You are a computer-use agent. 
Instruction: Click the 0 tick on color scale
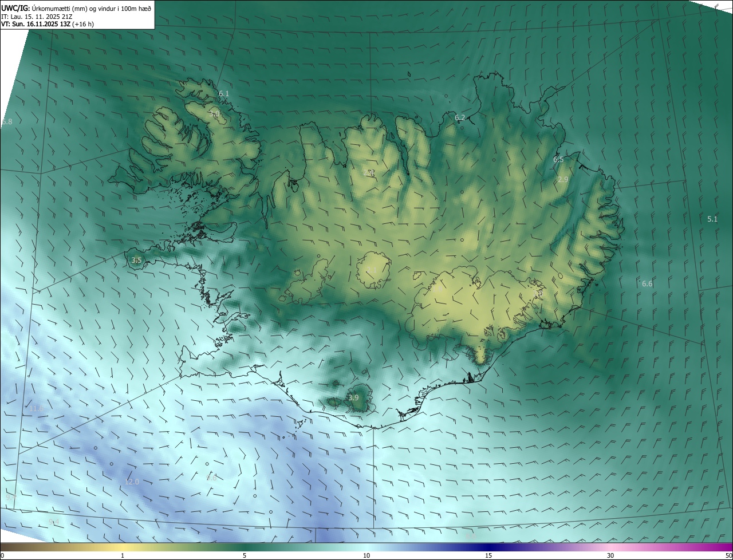(x=2, y=555)
